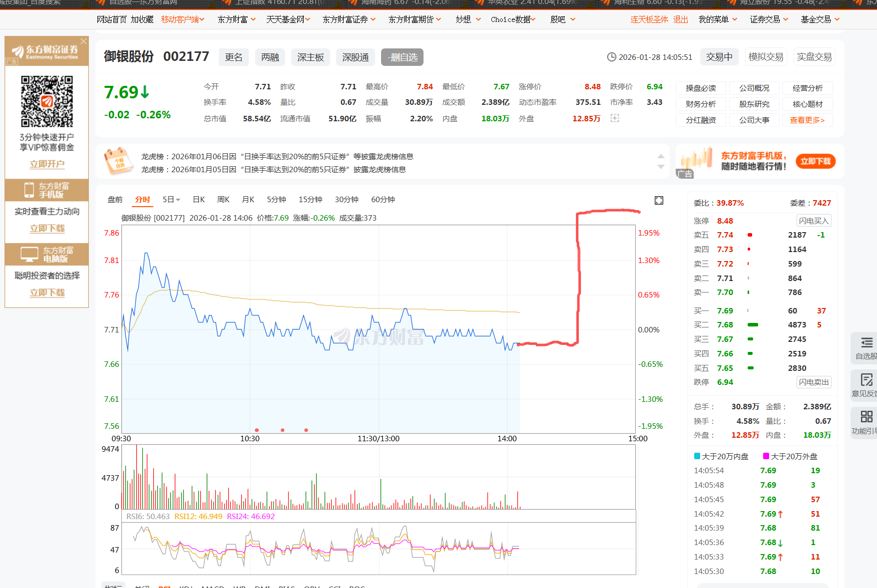Open 财务分析 link
The image size is (877, 588).
(x=701, y=104)
